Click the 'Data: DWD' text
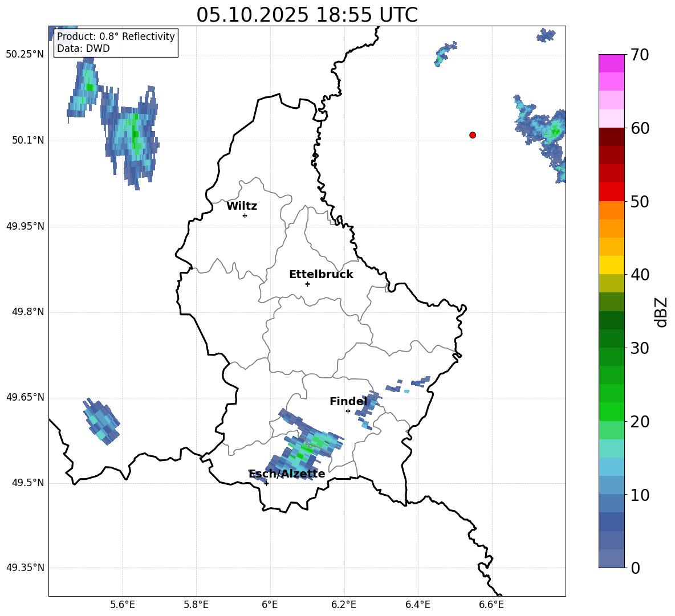 click(83, 48)
